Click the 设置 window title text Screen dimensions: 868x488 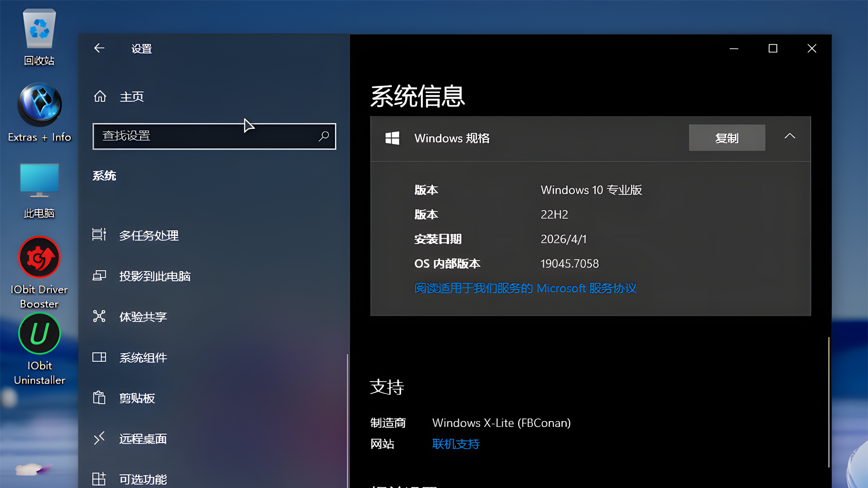click(142, 48)
